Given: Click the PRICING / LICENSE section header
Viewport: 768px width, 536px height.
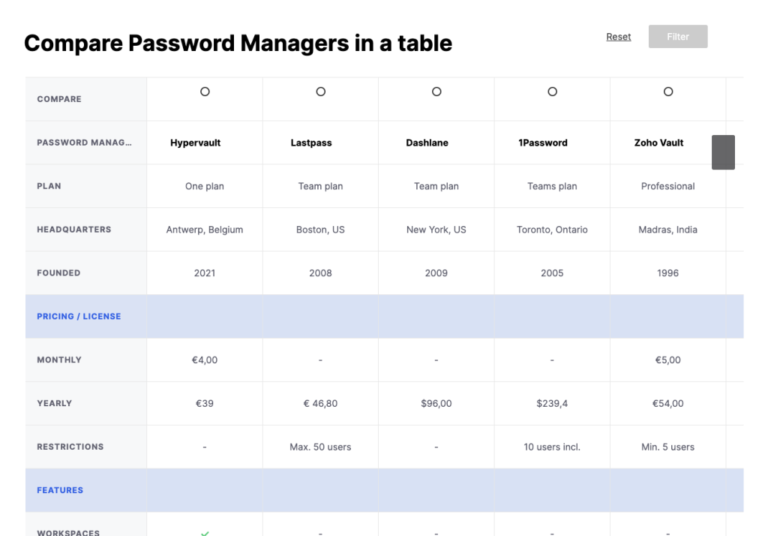Looking at the screenshot, I should pos(79,317).
